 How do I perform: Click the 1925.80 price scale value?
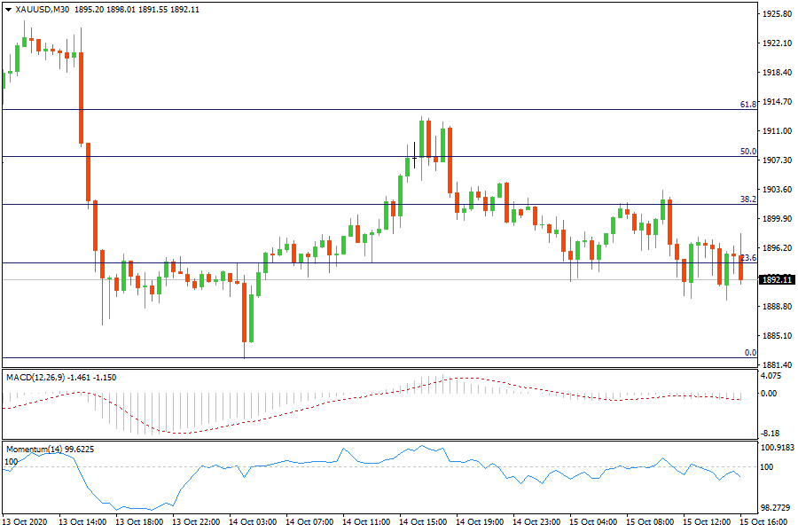point(777,14)
